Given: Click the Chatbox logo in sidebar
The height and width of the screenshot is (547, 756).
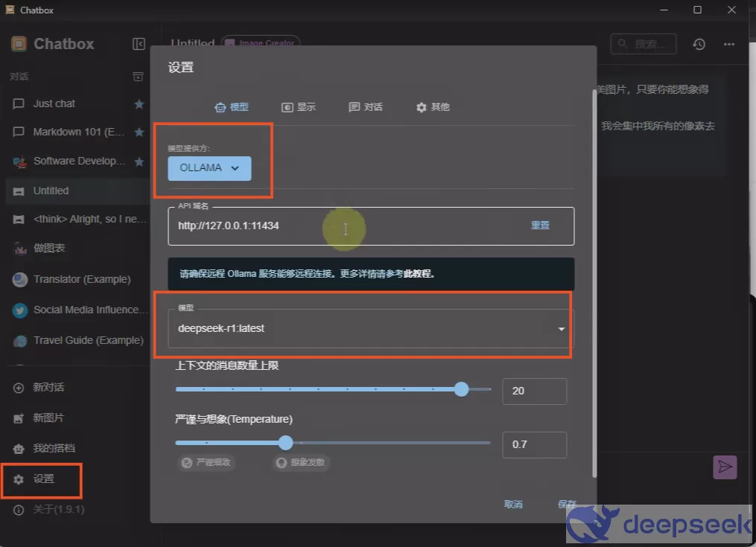Looking at the screenshot, I should pyautogui.click(x=19, y=44).
